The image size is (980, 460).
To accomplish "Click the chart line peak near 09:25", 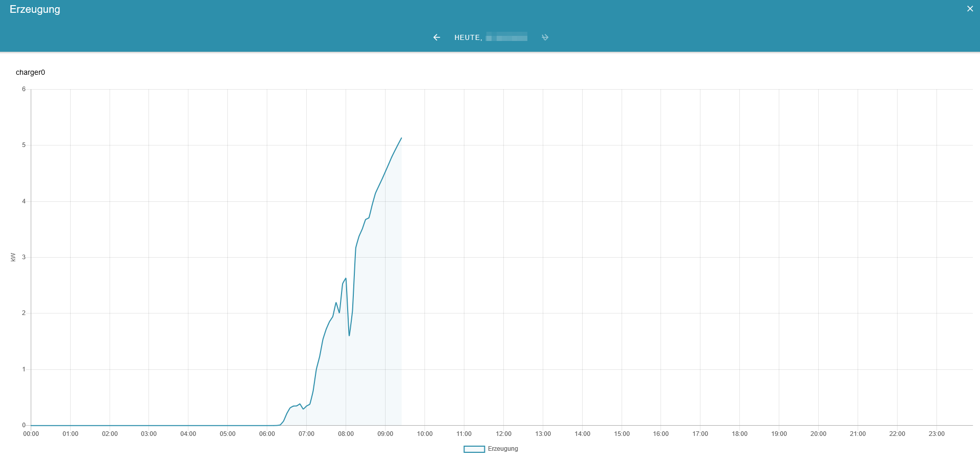I will coord(401,138).
